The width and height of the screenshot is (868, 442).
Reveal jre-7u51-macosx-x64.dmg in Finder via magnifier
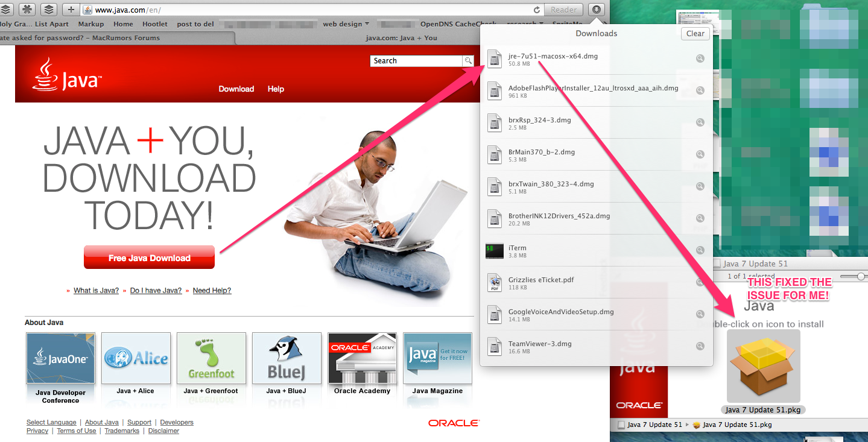pyautogui.click(x=700, y=58)
